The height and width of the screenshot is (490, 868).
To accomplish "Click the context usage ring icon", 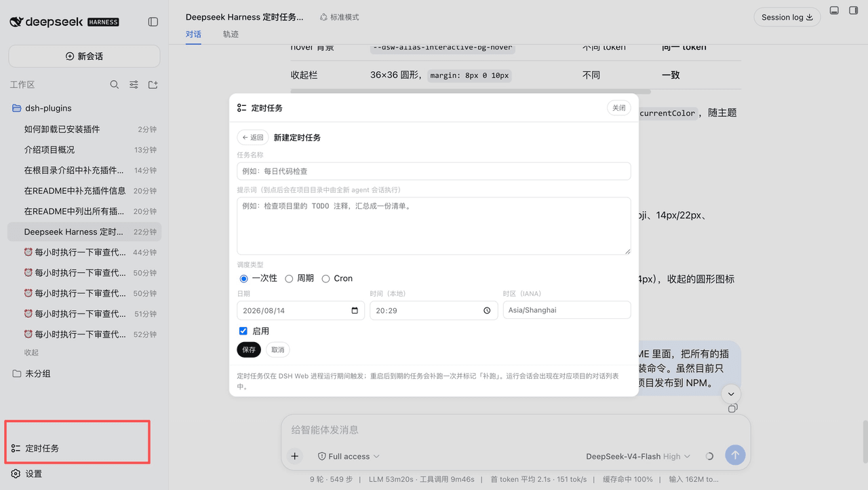I will point(709,456).
